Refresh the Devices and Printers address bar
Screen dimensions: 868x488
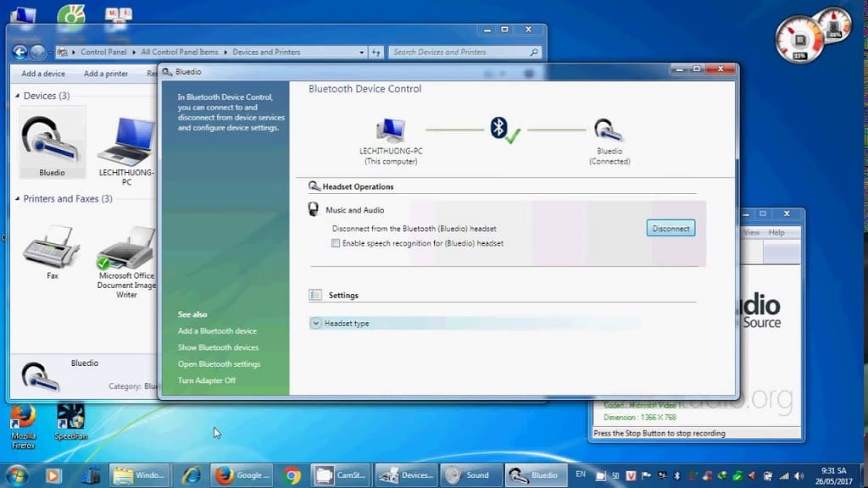click(x=376, y=52)
